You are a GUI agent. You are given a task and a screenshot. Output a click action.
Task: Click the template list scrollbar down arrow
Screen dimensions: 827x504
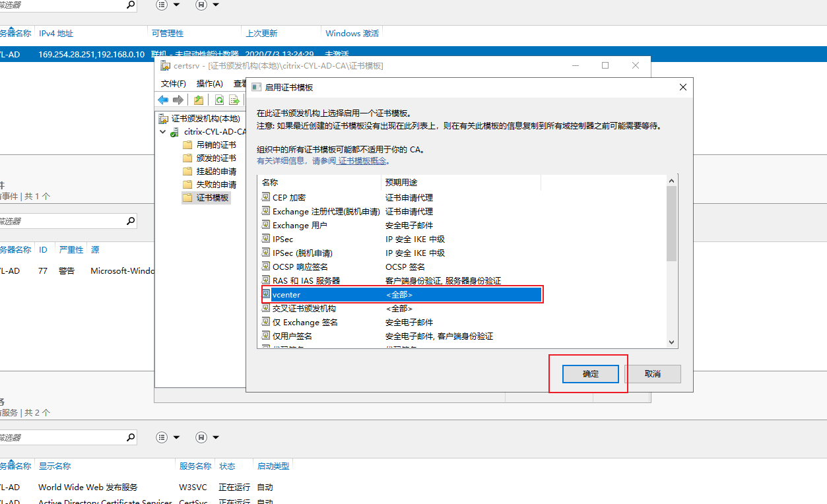(x=672, y=342)
